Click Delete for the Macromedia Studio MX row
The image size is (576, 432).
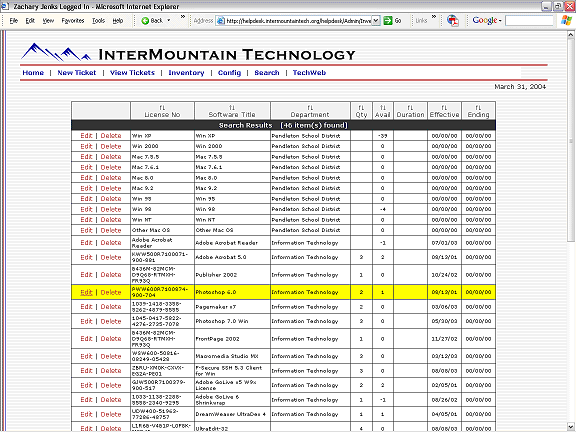[111, 356]
